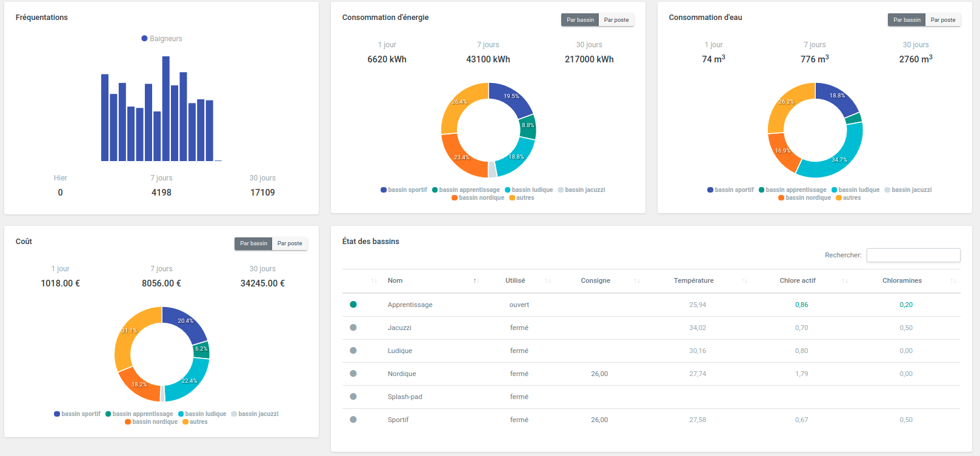Screen dimensions: 980x456
Task: Toggle Baigneurs series in Fréquentations chart
Action: (161, 39)
